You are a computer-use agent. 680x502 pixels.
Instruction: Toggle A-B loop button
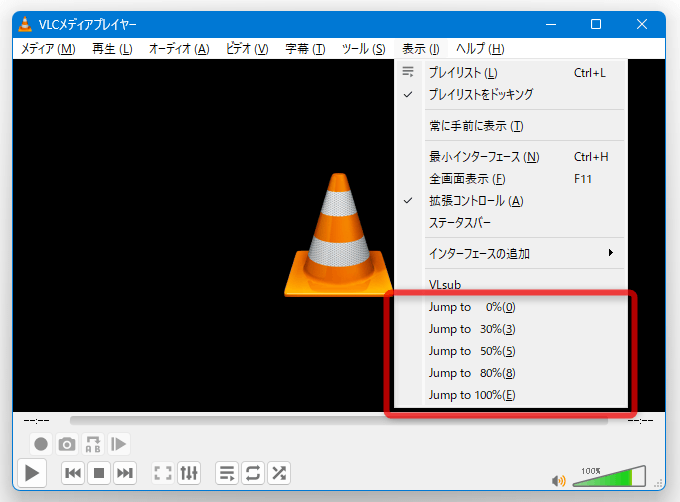pyautogui.click(x=93, y=444)
